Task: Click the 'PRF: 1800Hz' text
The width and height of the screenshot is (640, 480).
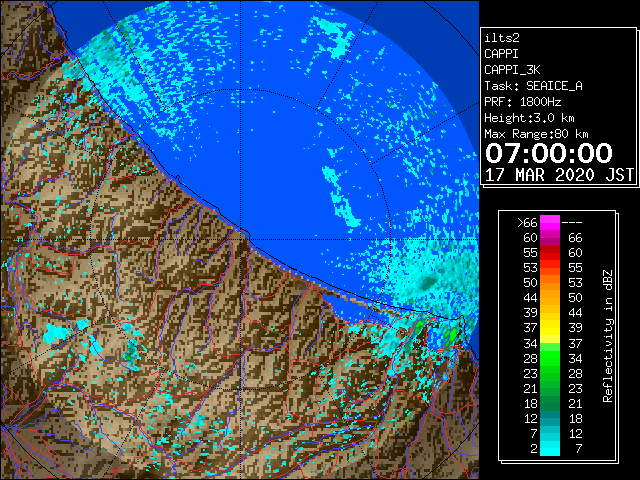Action: 522,102
